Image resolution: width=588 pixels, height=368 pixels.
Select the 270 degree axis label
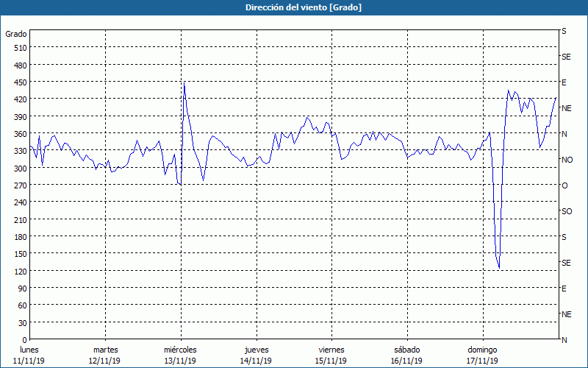(x=21, y=185)
